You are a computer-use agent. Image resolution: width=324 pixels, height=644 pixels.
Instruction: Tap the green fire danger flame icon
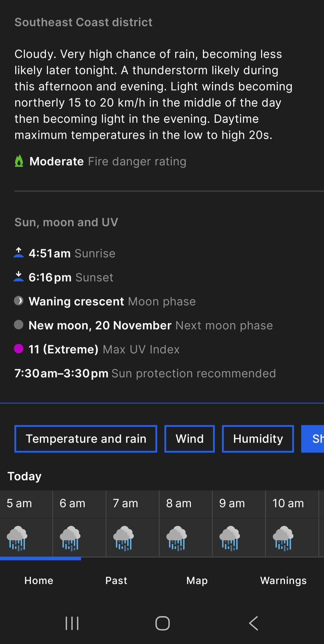(x=19, y=161)
